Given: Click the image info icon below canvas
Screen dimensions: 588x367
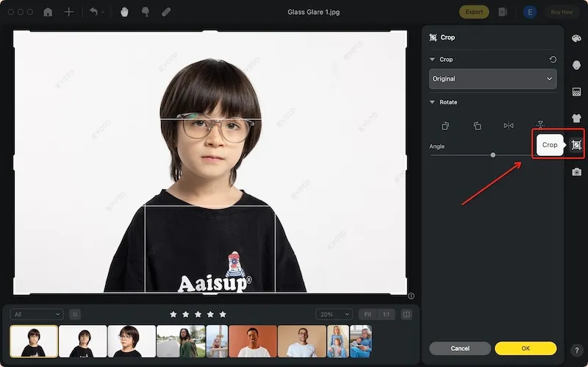Looking at the screenshot, I should [x=411, y=296].
